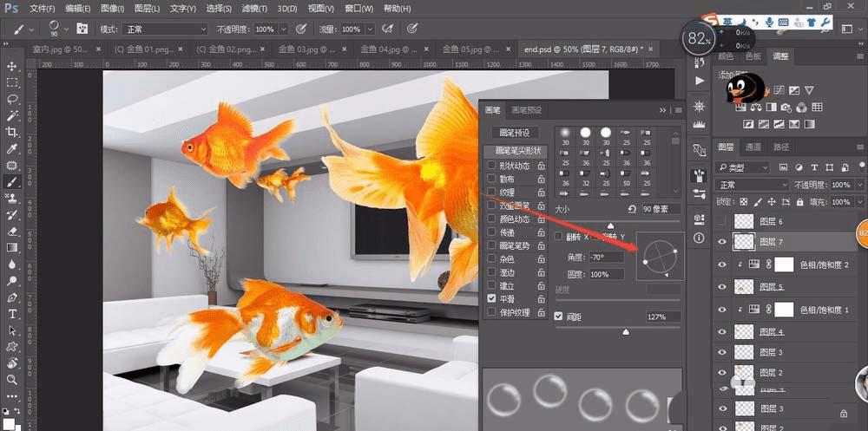The image size is (868, 431).
Task: Close the 室内.jpg document tab
Action: [x=99, y=49]
